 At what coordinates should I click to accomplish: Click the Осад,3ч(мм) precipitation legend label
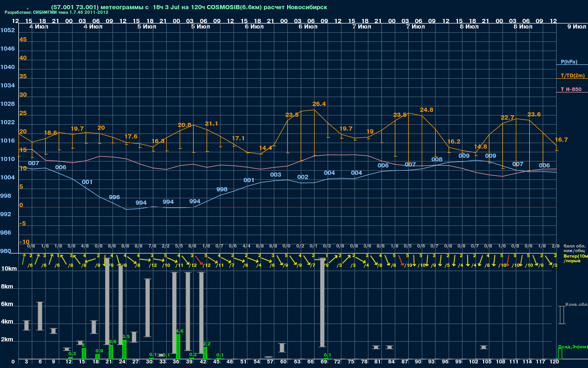coord(573,346)
